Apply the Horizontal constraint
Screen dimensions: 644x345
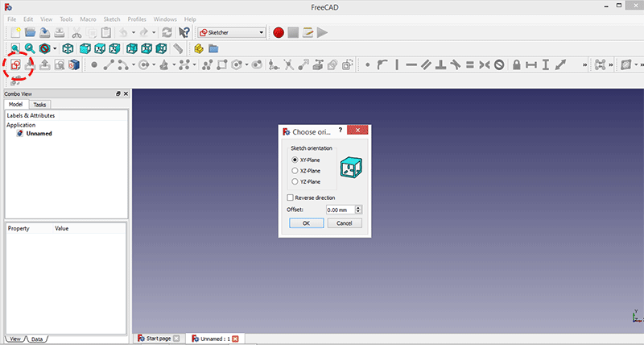tap(411, 64)
